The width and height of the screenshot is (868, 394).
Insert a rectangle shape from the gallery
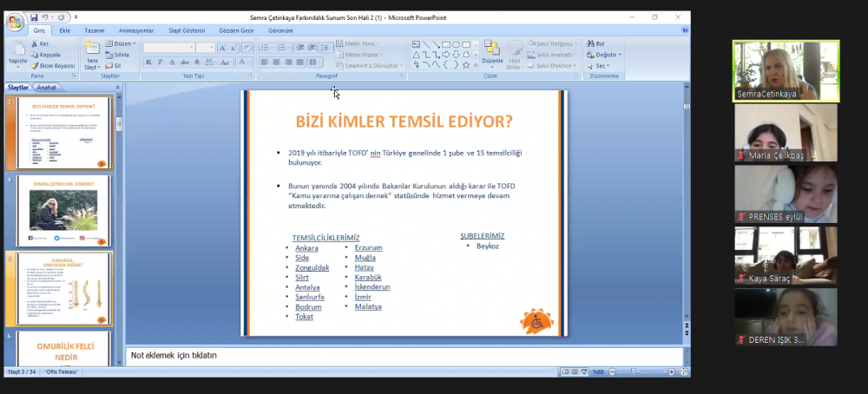(446, 45)
